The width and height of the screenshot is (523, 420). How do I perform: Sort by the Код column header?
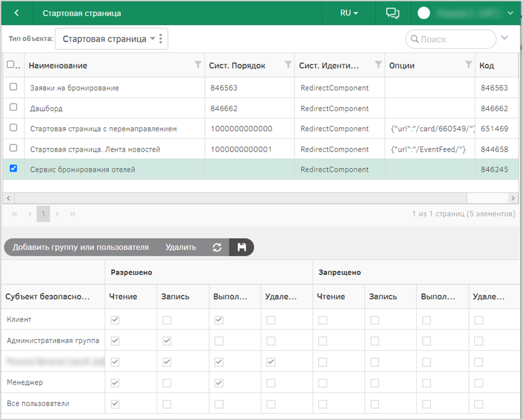coord(487,66)
